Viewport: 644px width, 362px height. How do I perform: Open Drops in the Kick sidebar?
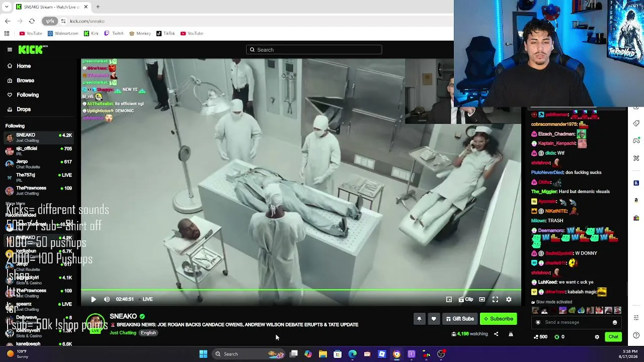24,109
